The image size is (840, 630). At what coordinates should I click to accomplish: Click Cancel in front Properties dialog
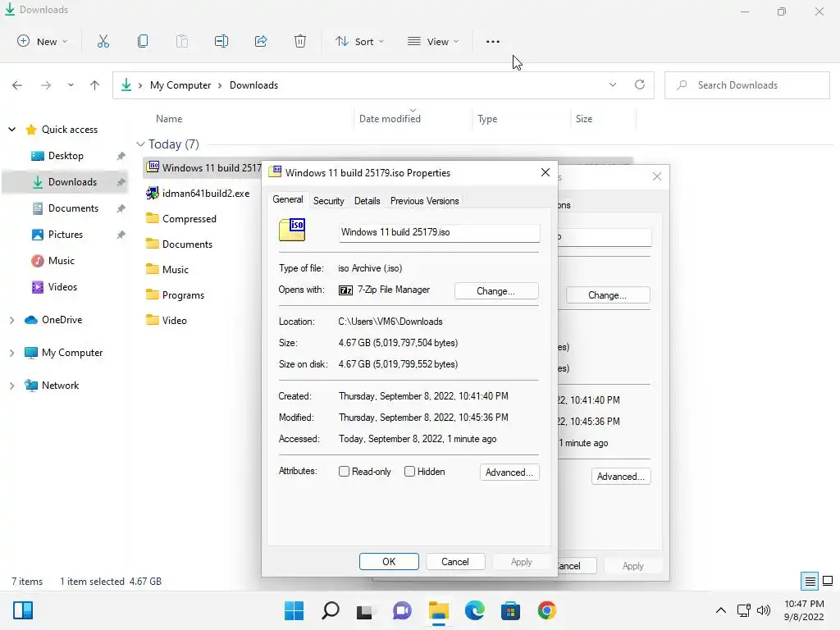454,561
